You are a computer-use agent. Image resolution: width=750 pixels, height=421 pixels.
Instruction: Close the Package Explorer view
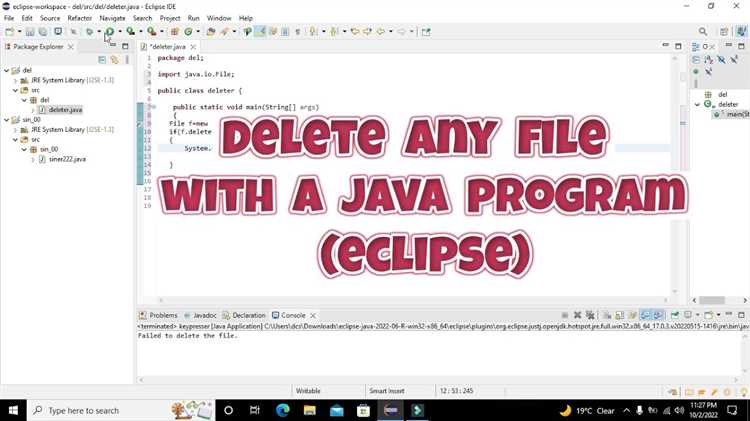71,46
